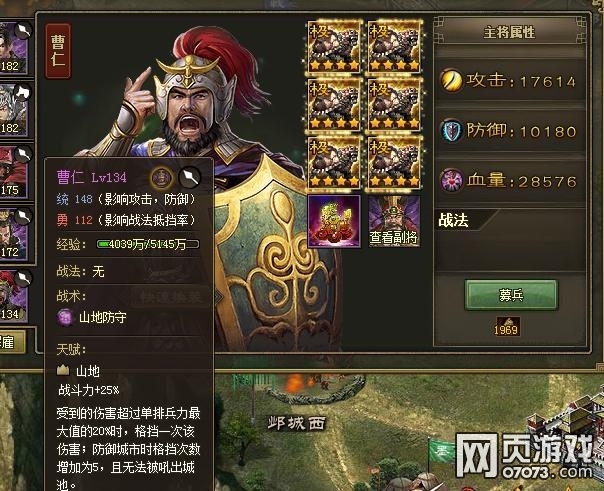Click the 血量 health stat icon

click(451, 180)
